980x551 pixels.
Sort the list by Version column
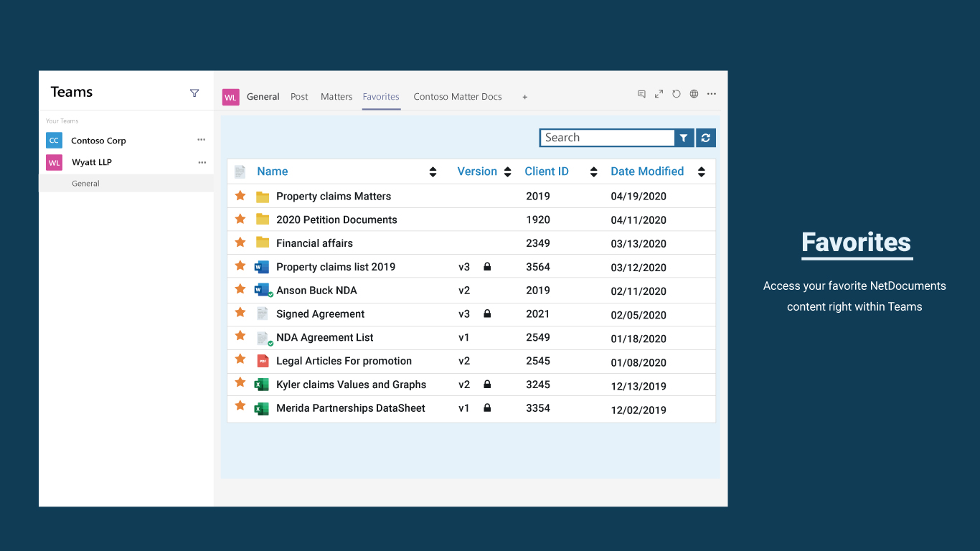coord(477,171)
